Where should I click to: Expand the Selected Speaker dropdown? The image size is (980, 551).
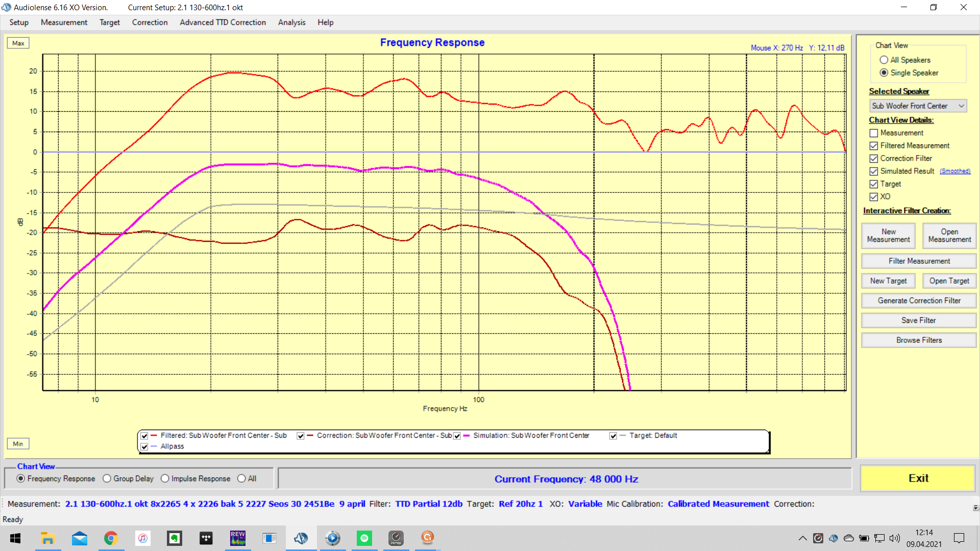[961, 106]
